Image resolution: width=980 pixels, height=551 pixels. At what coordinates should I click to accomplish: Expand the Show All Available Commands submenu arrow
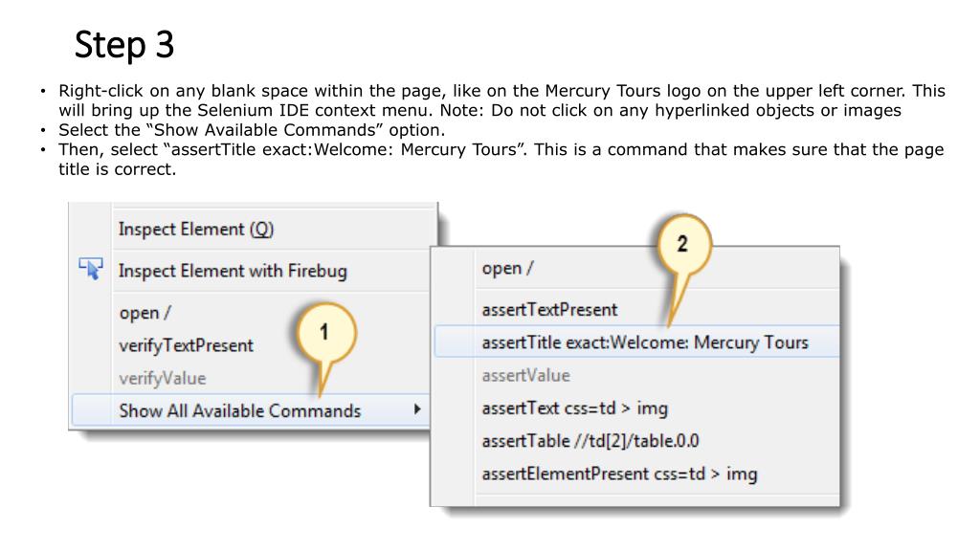pos(417,409)
